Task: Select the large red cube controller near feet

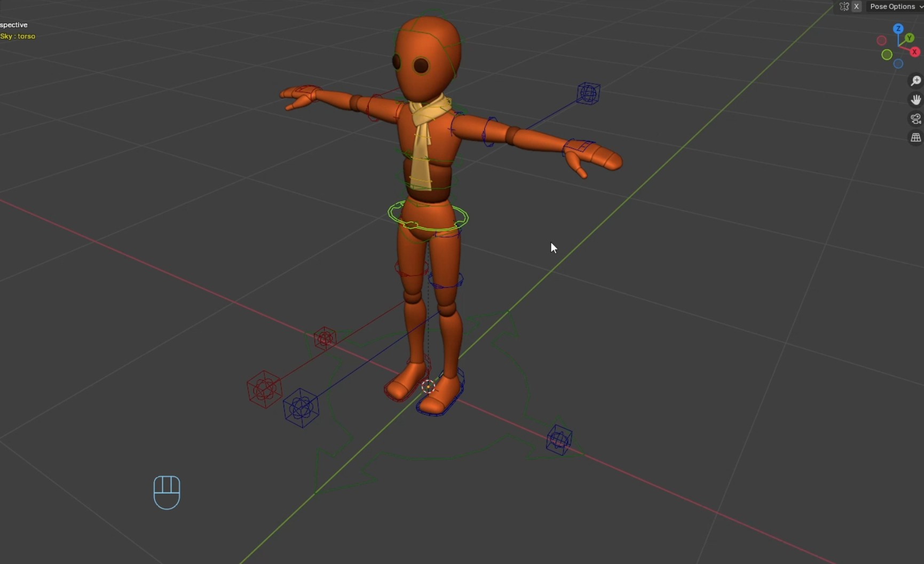Action: 264,390
